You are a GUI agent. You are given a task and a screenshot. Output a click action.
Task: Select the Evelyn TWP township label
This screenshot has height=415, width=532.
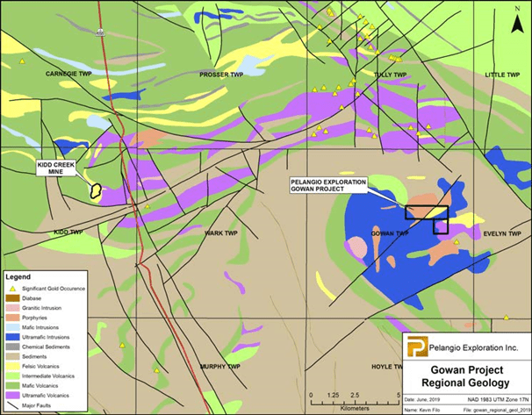click(x=501, y=234)
